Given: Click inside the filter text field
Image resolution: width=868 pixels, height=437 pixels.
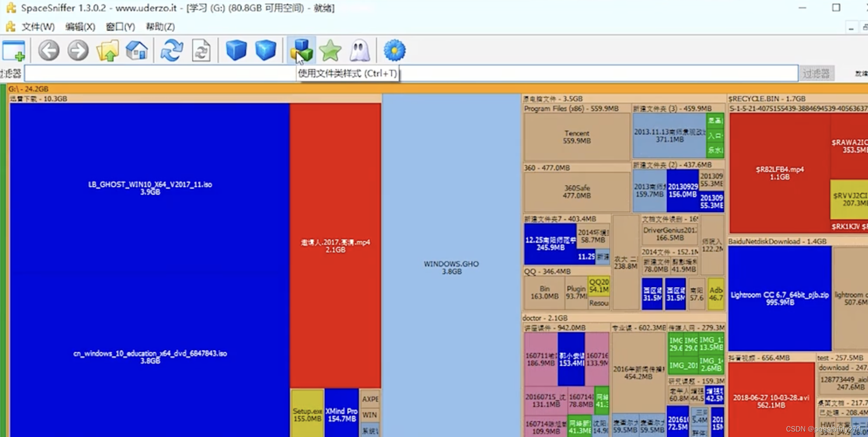Looking at the screenshot, I should pos(155,73).
